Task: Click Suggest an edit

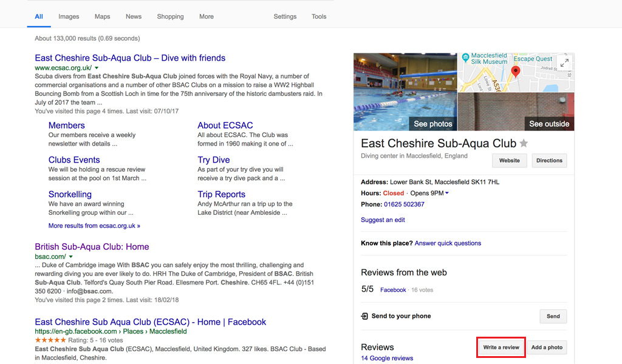Action: (x=383, y=220)
